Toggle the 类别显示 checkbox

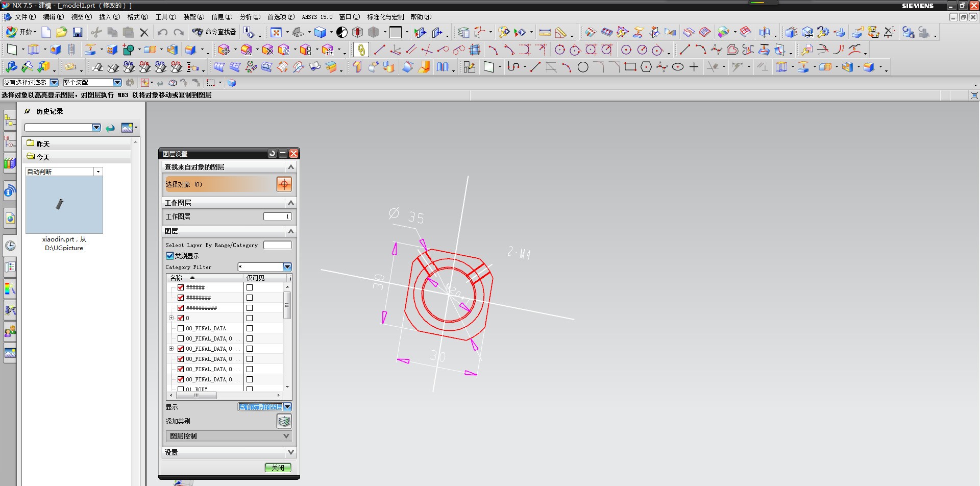coord(170,256)
